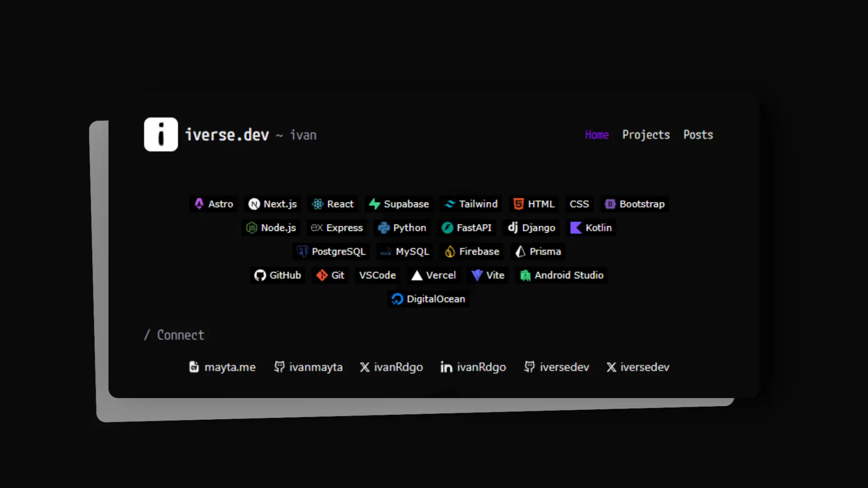
Task: Select the MySQL badge text
Action: point(412,252)
